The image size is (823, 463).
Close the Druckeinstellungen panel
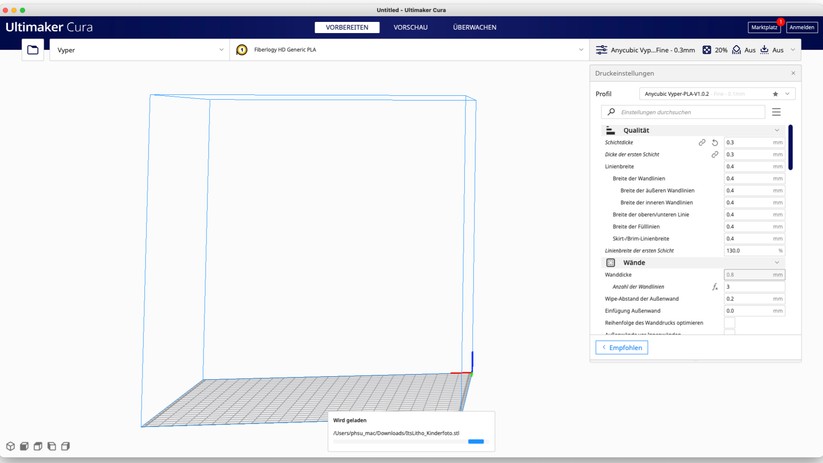tap(793, 73)
